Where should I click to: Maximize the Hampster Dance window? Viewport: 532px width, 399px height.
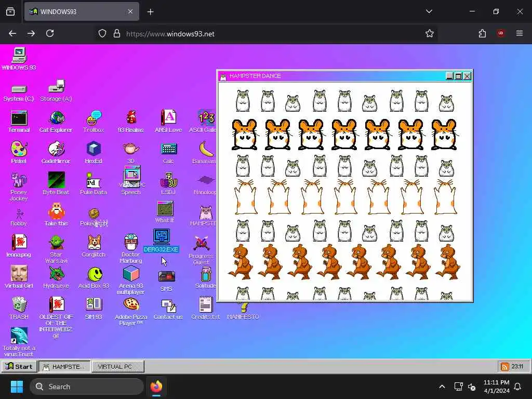tap(458, 76)
